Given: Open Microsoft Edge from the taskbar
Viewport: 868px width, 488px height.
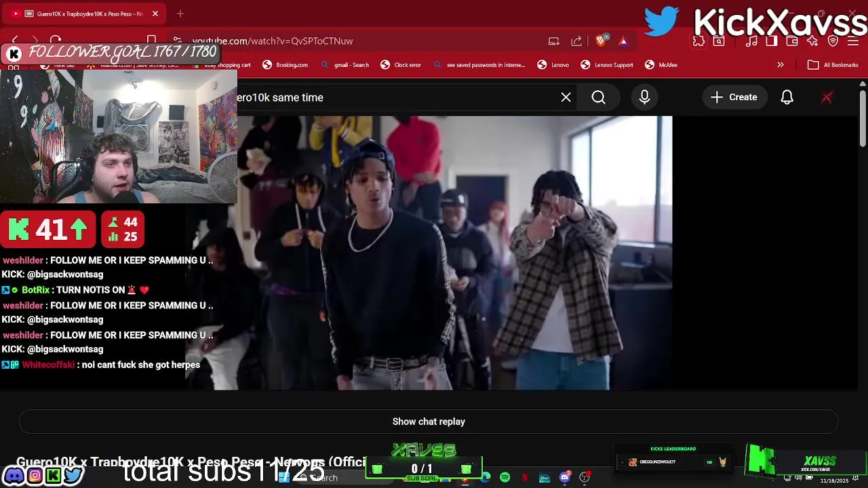Looking at the screenshot, I should pos(486,478).
